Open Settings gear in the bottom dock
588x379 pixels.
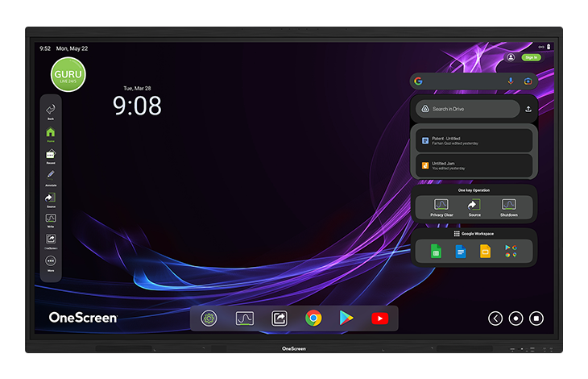(x=209, y=319)
